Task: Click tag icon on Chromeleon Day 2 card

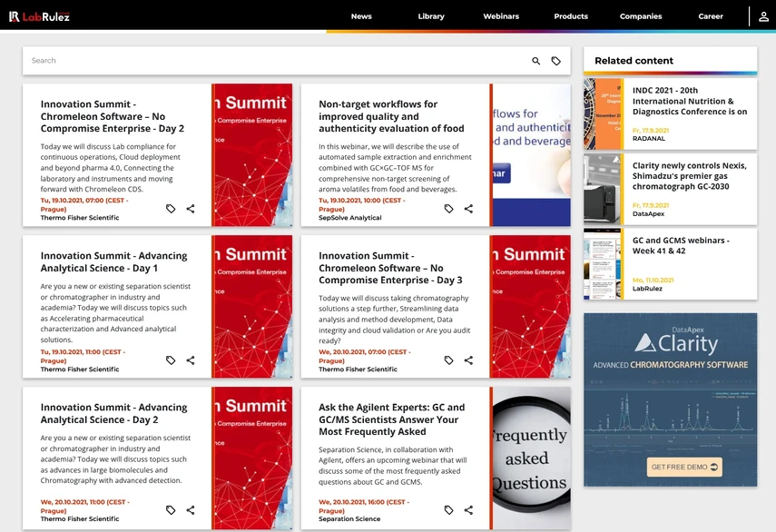Action: [x=171, y=209]
